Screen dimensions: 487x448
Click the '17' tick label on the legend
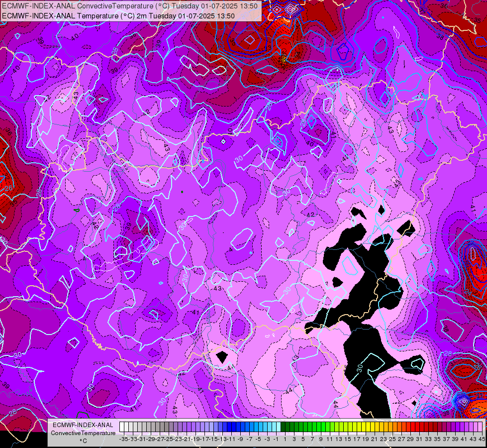(x=357, y=439)
